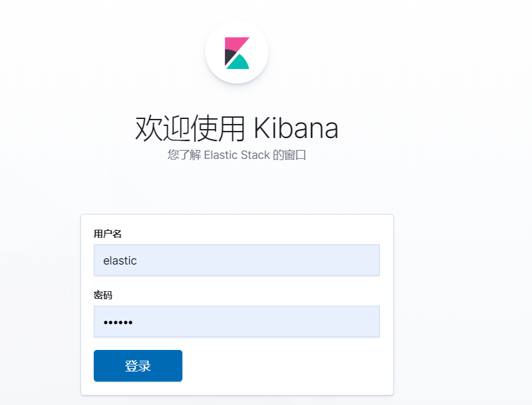Click the 用户名 field label

(108, 234)
